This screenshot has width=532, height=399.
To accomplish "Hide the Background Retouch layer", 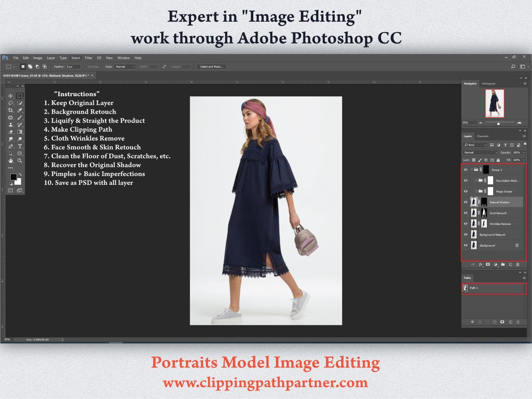I will 465,235.
